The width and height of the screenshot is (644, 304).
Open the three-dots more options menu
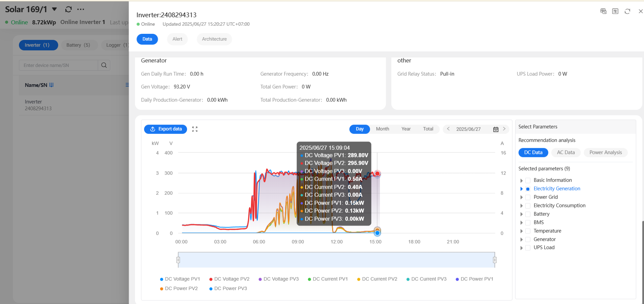[x=80, y=9]
